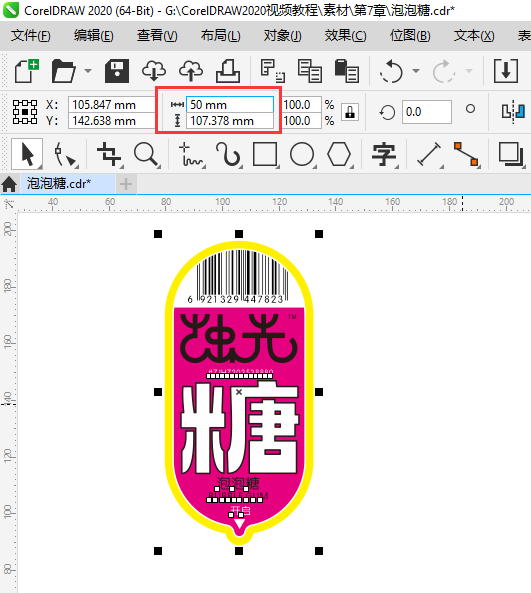Open the 对象(J) menu
531x593 pixels.
point(283,36)
